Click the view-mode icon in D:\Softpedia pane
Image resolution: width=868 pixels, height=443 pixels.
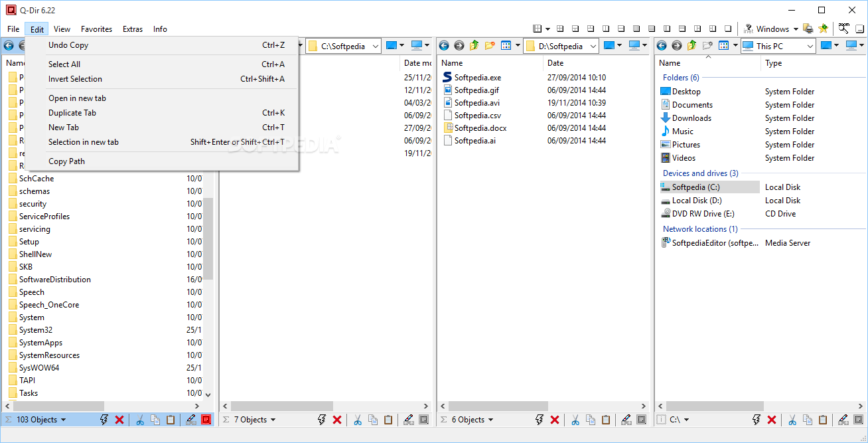(x=506, y=46)
